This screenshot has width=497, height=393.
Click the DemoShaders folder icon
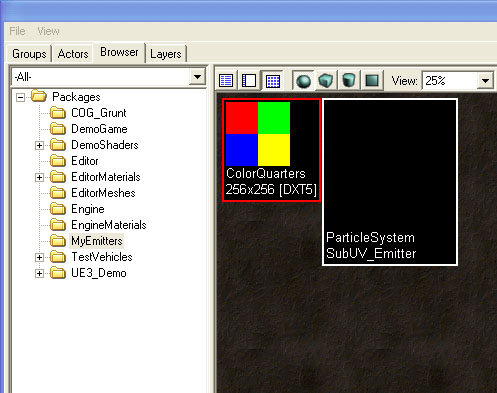tap(58, 145)
